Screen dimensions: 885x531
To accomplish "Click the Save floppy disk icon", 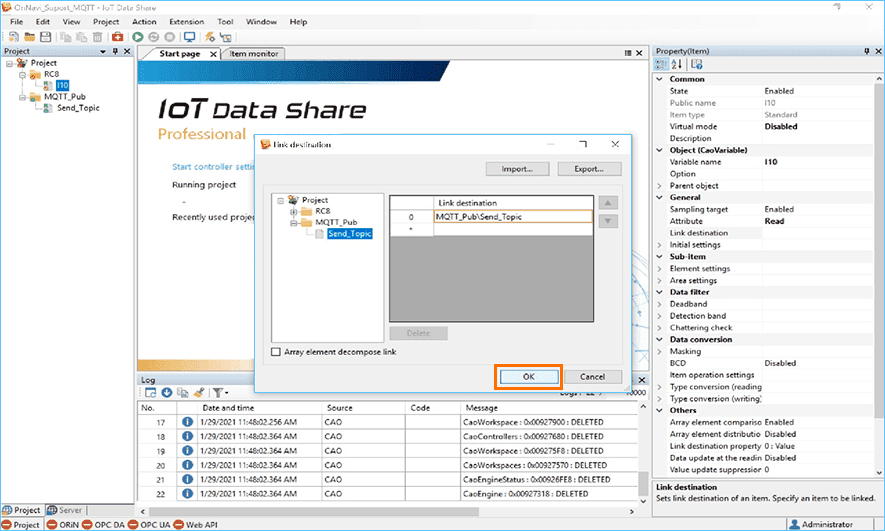I will pos(46,37).
